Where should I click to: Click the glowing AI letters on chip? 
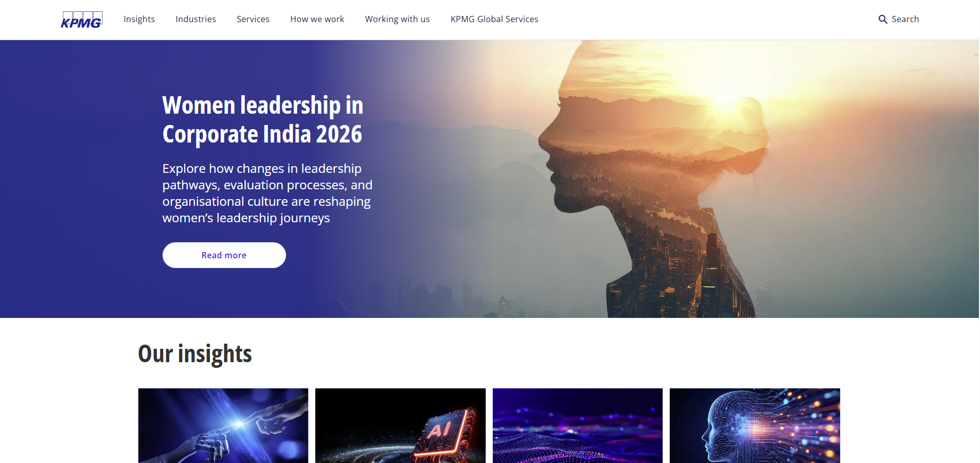(x=439, y=429)
